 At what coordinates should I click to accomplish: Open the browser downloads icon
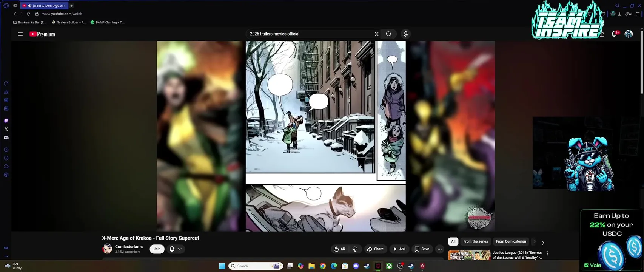click(x=619, y=14)
